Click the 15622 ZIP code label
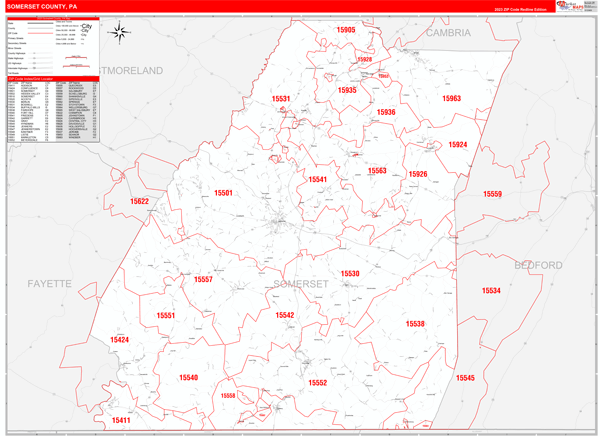 point(138,202)
